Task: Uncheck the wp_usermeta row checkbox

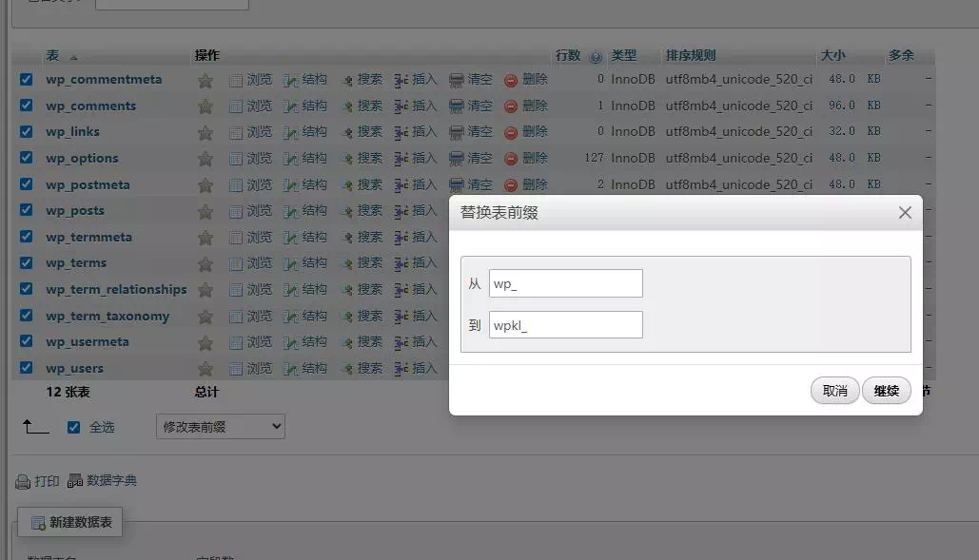Action: pyautogui.click(x=27, y=341)
